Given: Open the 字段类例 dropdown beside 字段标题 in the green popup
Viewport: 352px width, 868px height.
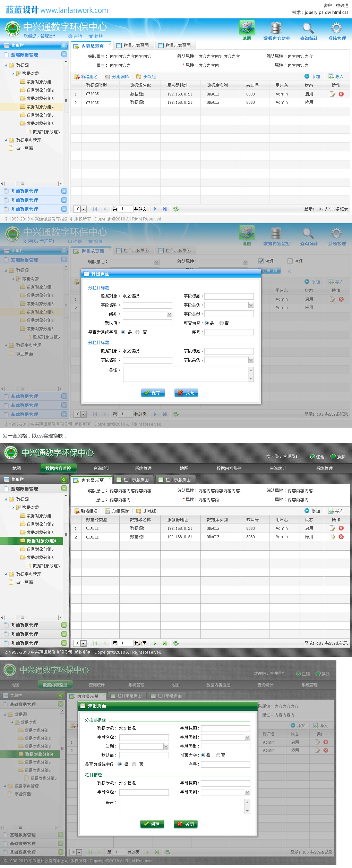Looking at the screenshot, I should [247, 737].
